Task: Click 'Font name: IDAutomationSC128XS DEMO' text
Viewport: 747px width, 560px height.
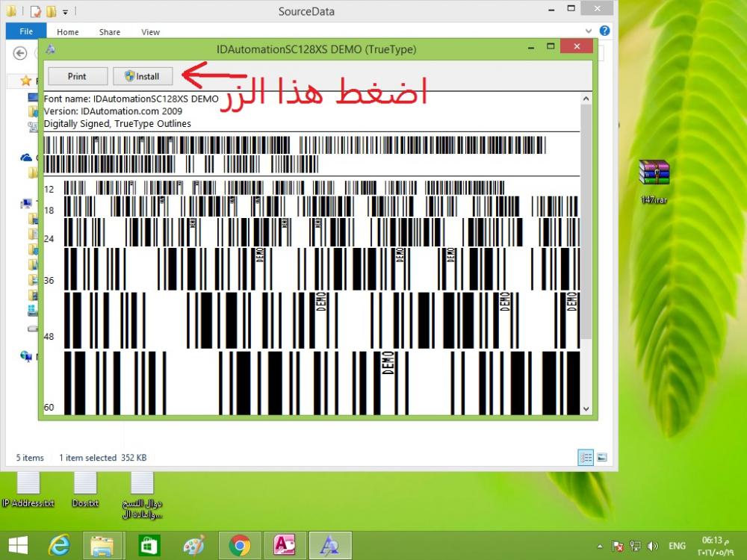Action: coord(131,99)
